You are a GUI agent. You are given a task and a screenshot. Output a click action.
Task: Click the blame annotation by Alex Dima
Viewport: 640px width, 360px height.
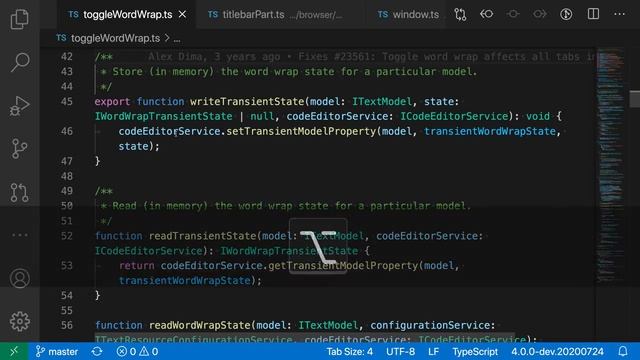click(x=371, y=56)
